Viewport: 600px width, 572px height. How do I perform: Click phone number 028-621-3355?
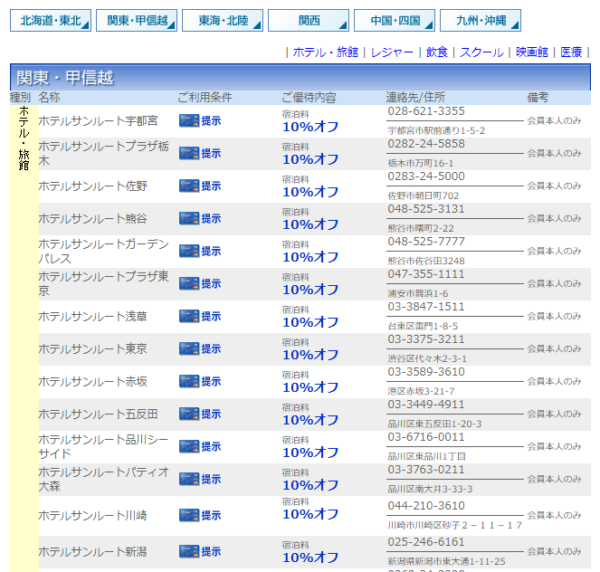pos(426,111)
